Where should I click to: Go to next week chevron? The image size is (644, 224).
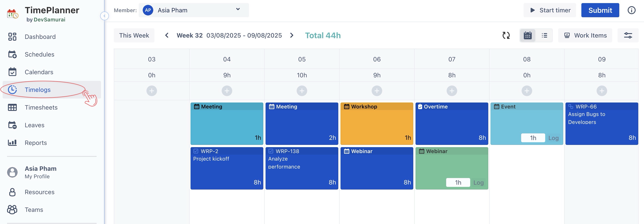pos(292,35)
